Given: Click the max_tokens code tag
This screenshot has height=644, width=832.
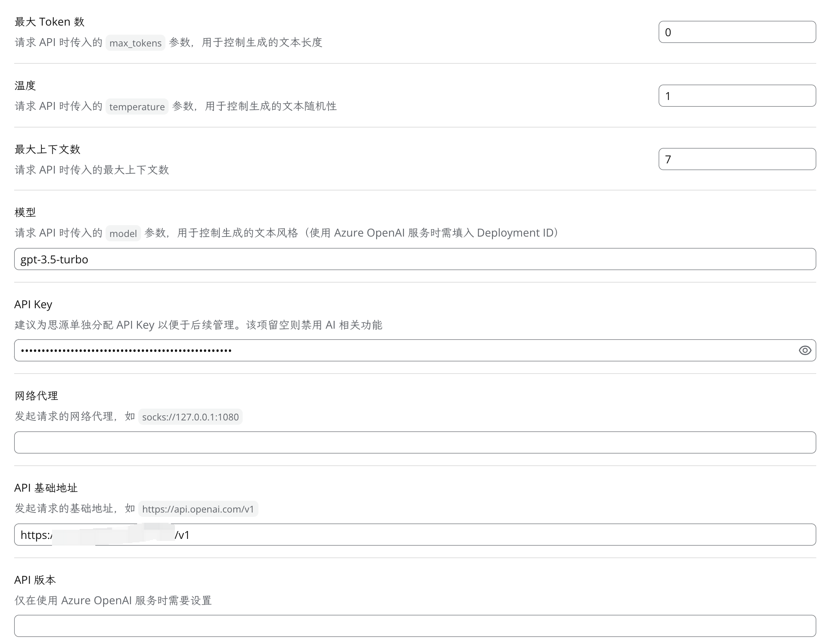Looking at the screenshot, I should click(135, 43).
